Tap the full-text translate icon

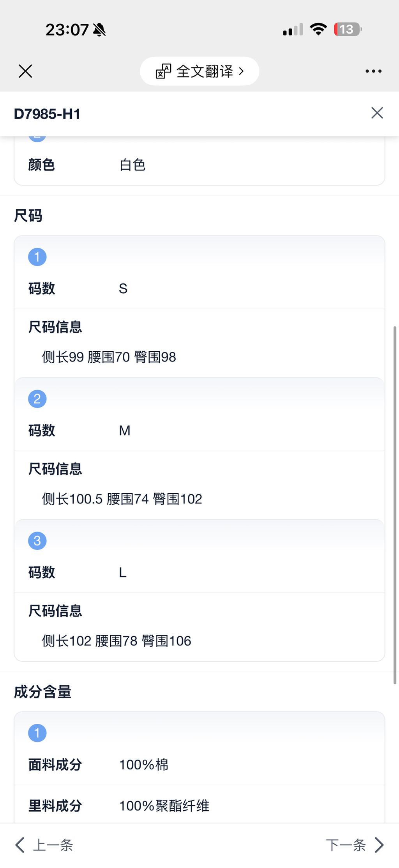point(163,71)
